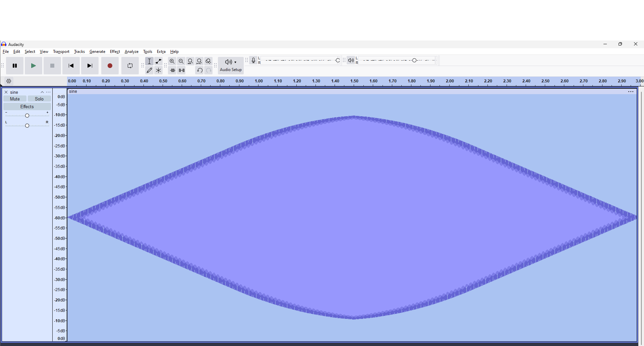Select the Envelope tool
Viewport: 644px width, 346px height.
tap(158, 61)
